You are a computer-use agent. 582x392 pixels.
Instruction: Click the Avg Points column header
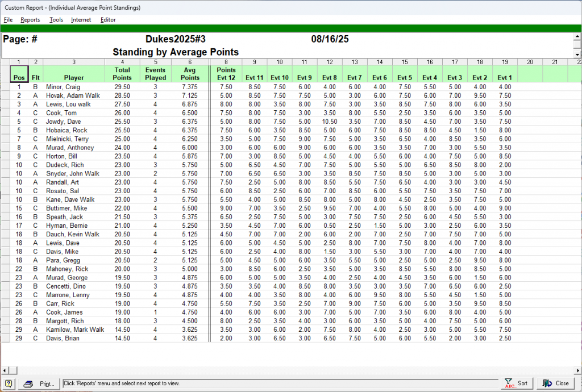point(190,74)
